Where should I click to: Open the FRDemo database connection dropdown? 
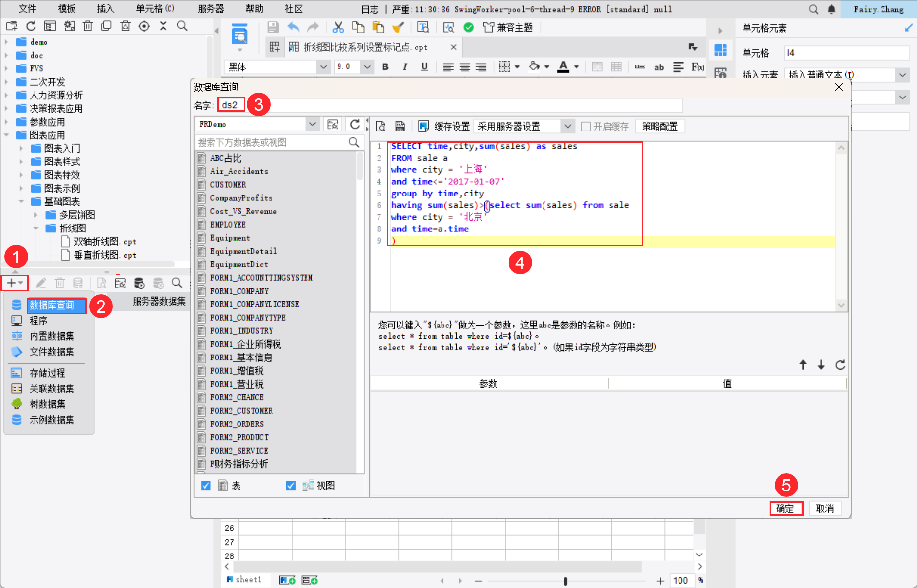[x=312, y=124]
